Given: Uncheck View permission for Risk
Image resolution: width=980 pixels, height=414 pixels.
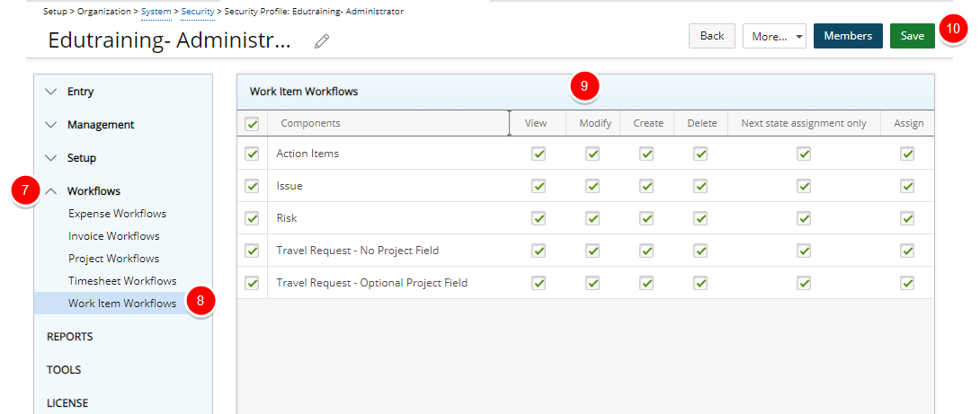Looking at the screenshot, I should [539, 218].
